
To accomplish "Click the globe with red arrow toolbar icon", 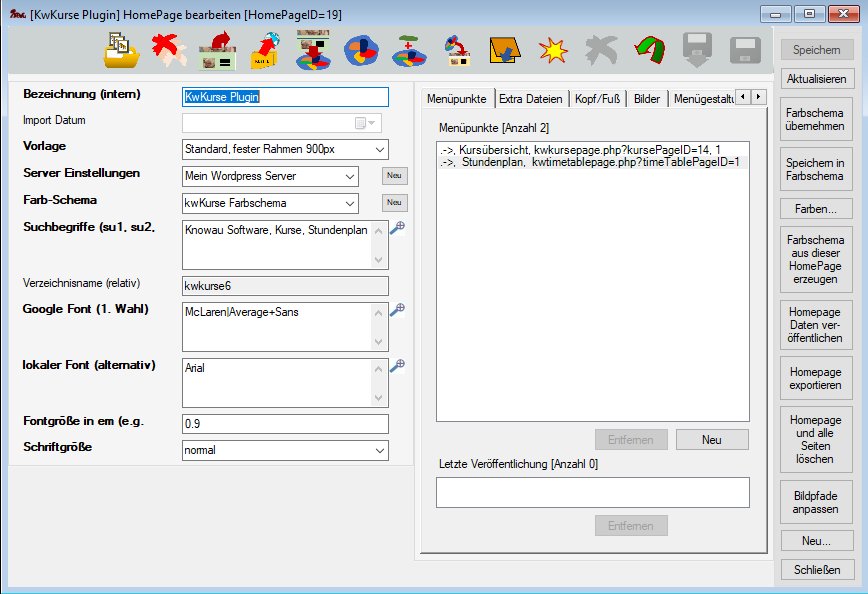I will point(266,49).
